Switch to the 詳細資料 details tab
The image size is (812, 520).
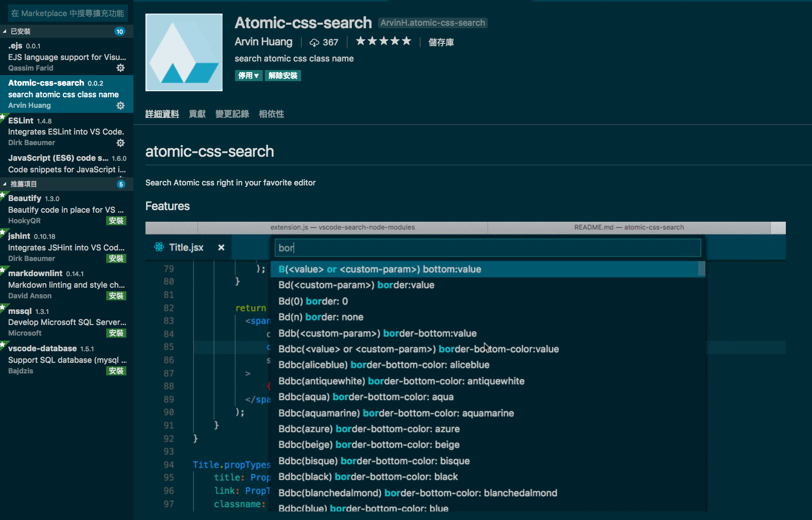(162, 114)
